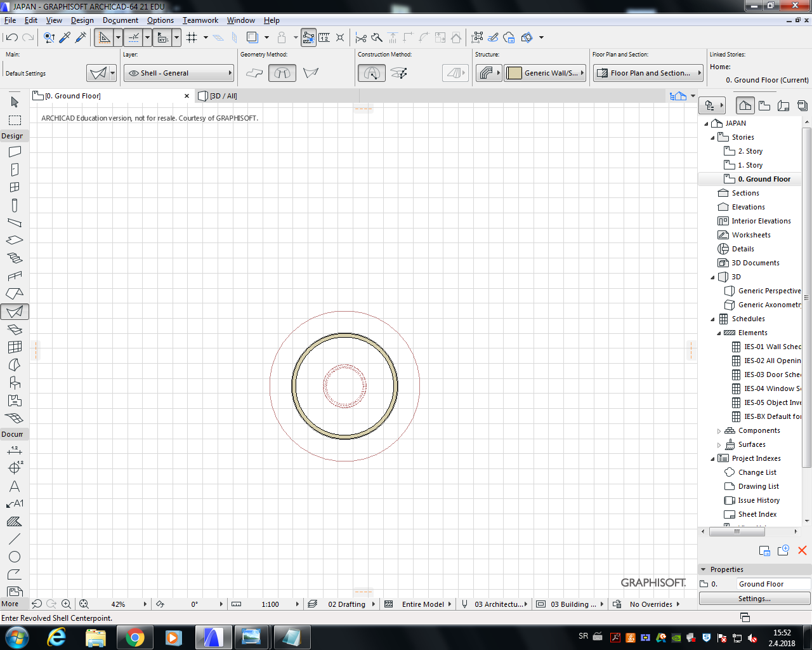Open the Generic Wall/S... structure dropdown
The image size is (812, 650).
coord(545,73)
